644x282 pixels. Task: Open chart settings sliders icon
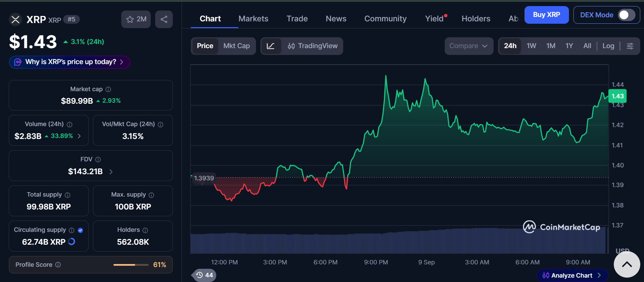pyautogui.click(x=630, y=46)
